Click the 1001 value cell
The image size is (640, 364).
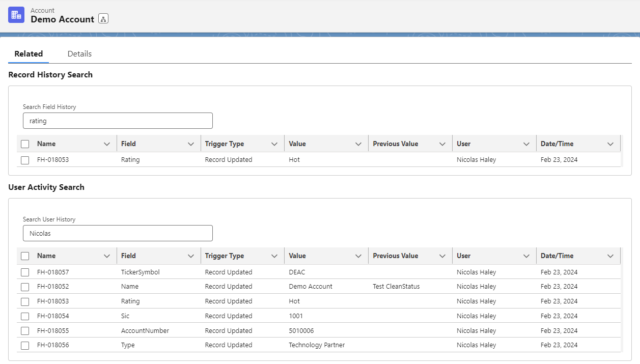click(x=296, y=316)
